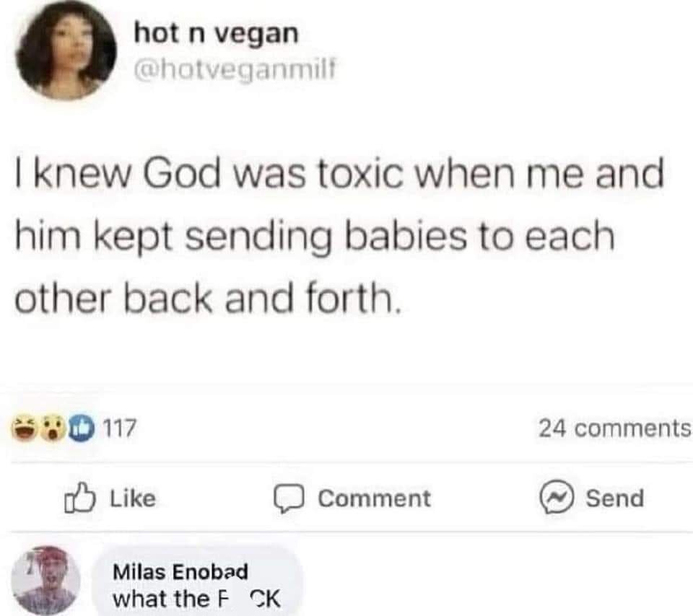Click the Milas Enobad commenter name
Image resolution: width=693 pixels, height=616 pixels.
[180, 573]
